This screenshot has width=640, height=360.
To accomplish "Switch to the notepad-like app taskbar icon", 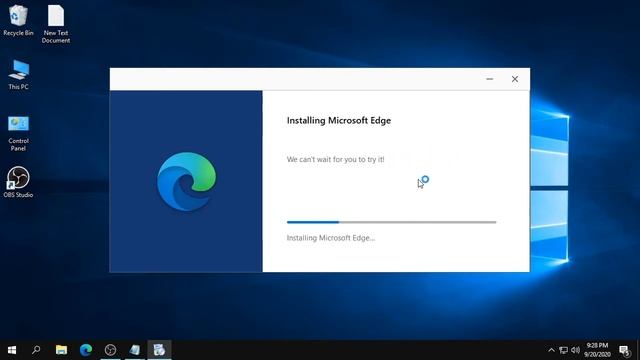I will click(135, 350).
